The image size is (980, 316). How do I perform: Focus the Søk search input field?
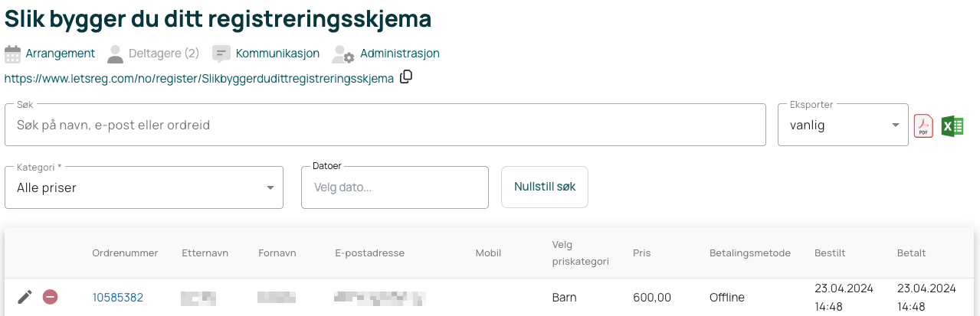(385, 125)
